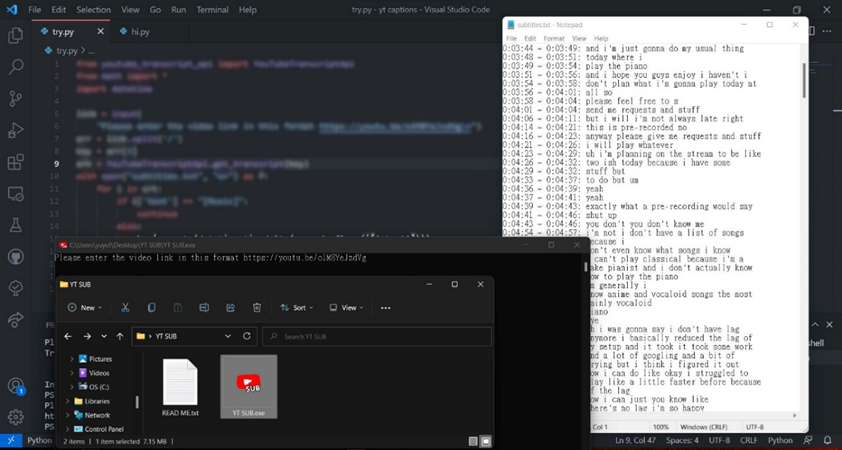The height and width of the screenshot is (450, 842).
Task: Click the Share icon in the YT SUB window
Action: point(230,308)
